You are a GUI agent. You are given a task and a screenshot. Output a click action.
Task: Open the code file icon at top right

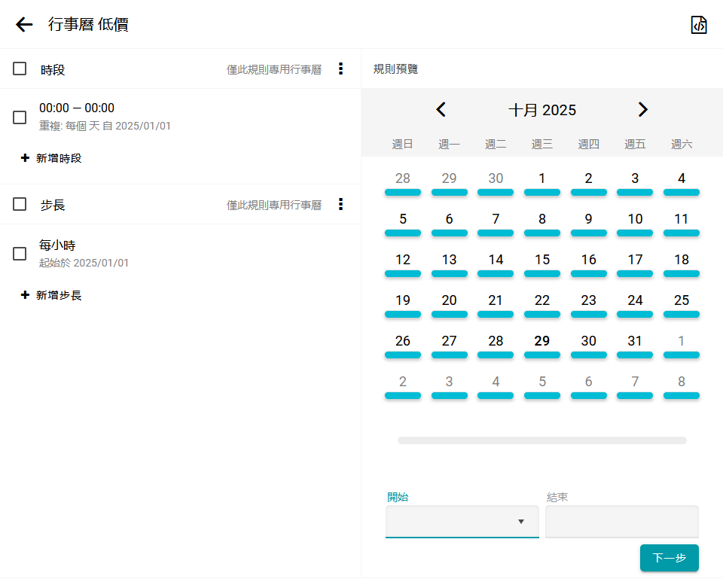click(699, 25)
